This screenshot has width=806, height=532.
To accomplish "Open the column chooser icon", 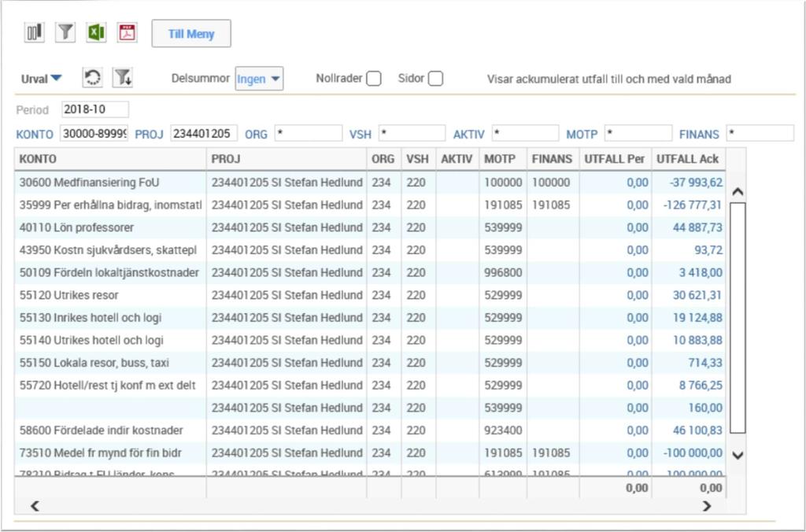I will (x=35, y=33).
